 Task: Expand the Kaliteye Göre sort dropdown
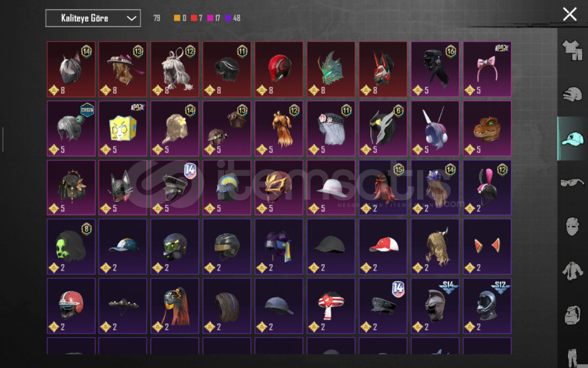pyautogui.click(x=93, y=18)
